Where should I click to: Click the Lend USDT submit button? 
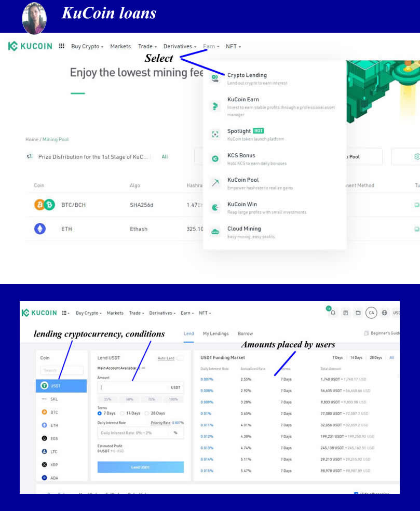(141, 467)
